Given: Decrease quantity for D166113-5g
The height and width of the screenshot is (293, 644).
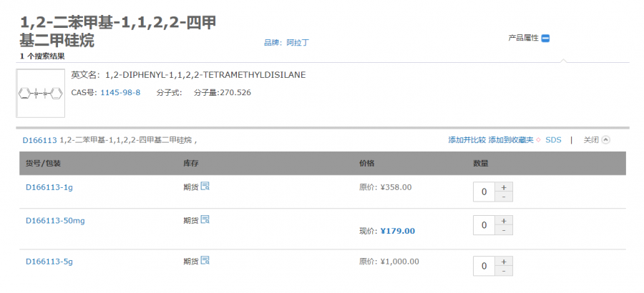Looking at the screenshot, I should 503,270.
